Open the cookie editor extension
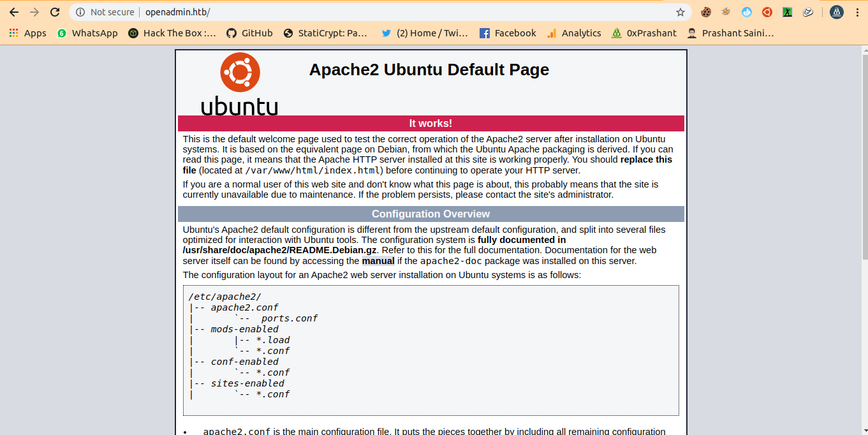 (706, 12)
